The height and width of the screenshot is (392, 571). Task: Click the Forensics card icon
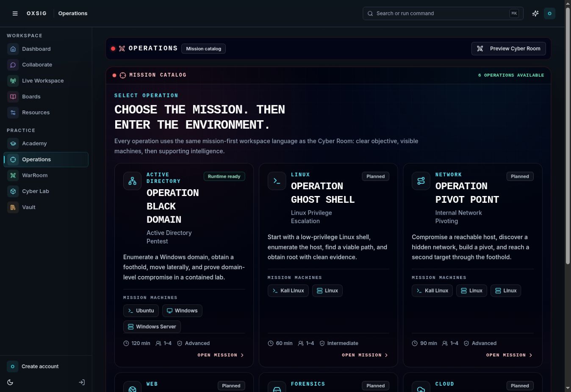277,387
